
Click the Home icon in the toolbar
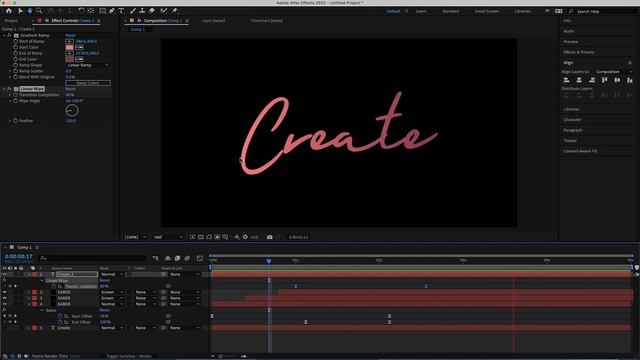(9, 11)
